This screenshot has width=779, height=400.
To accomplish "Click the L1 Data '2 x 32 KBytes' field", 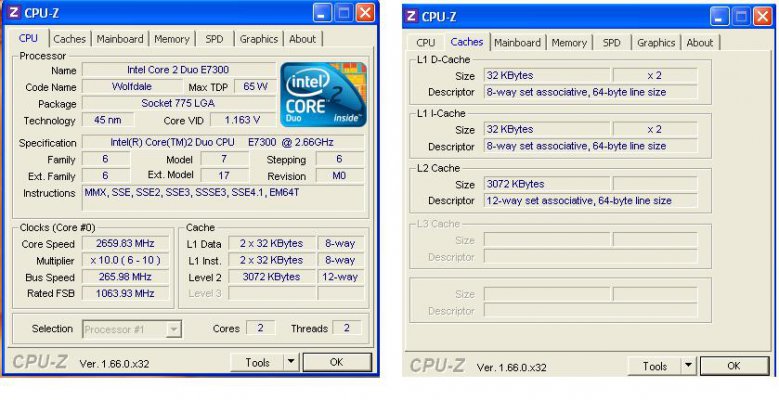I will [271, 243].
